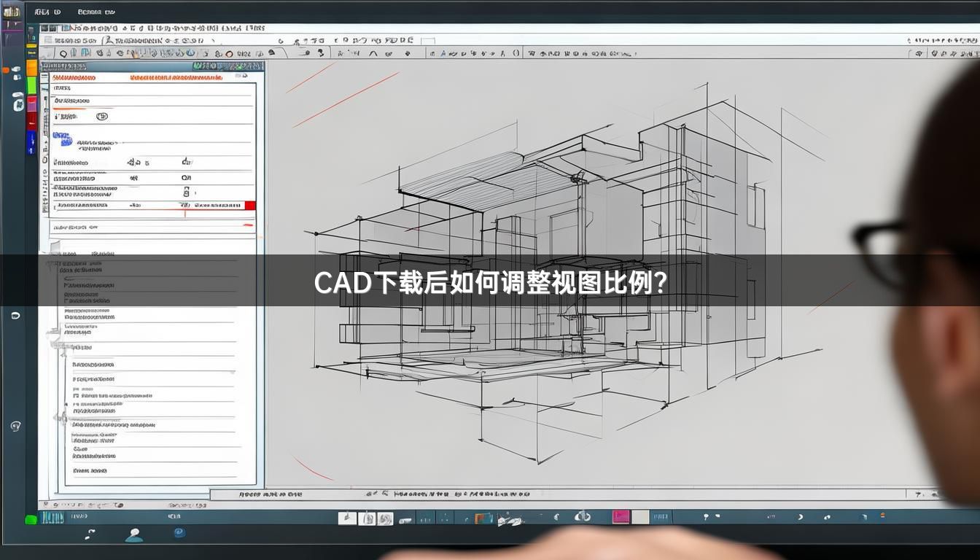Click the orange-and-blue icon in the bottom bar

[x=483, y=518]
